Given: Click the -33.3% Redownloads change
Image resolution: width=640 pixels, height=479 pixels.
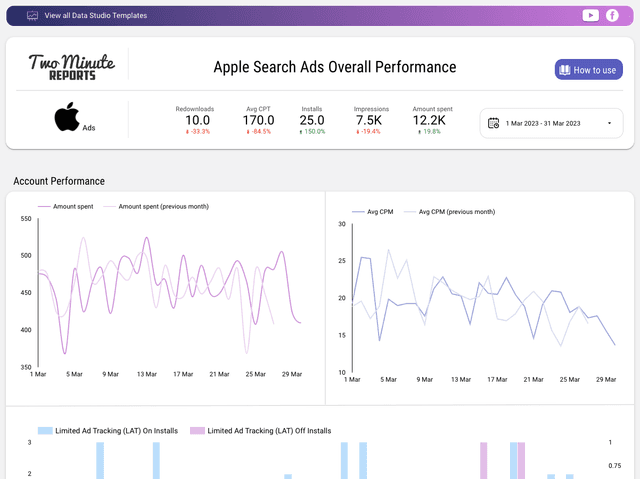Looking at the screenshot, I should click(198, 132).
